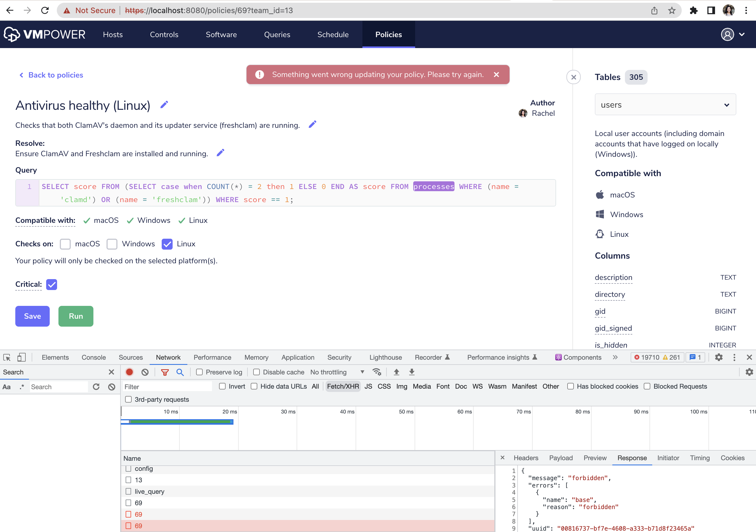Follow Back to policies link
This screenshot has height=532, width=756.
pos(51,75)
